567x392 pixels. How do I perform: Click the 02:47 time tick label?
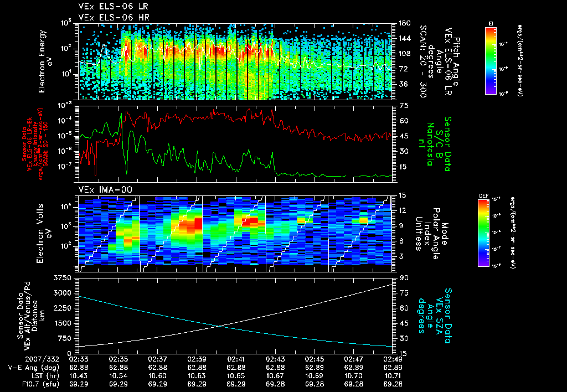pyautogui.click(x=354, y=360)
